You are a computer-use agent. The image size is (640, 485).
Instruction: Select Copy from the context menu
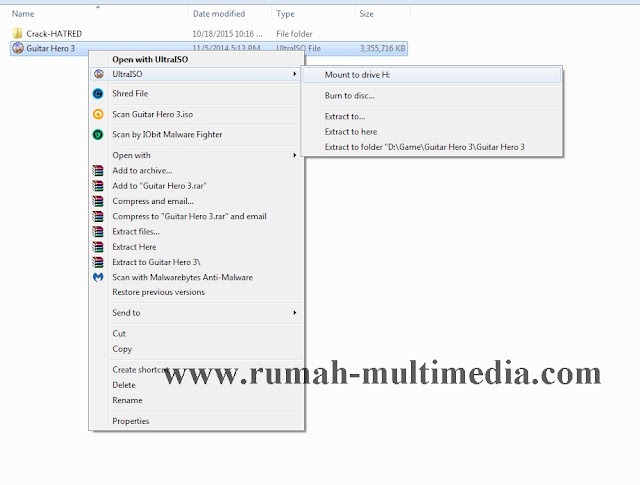122,349
